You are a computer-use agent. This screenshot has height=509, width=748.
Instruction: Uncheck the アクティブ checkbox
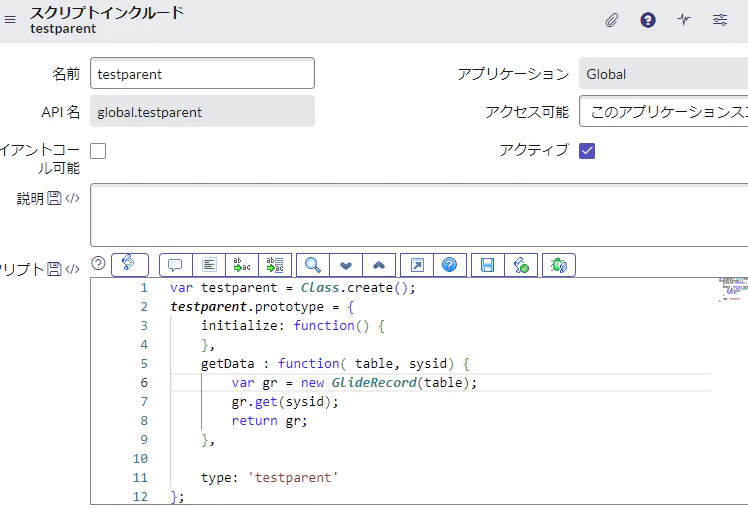(x=587, y=151)
